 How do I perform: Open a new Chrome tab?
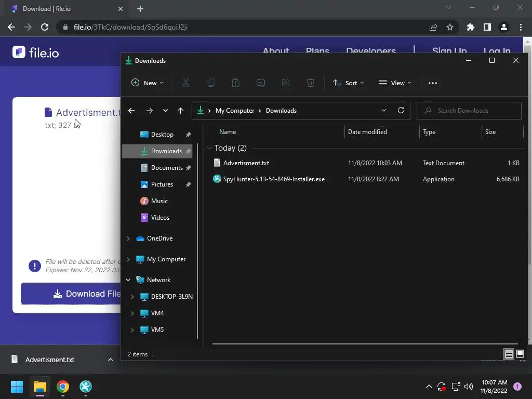(x=140, y=9)
